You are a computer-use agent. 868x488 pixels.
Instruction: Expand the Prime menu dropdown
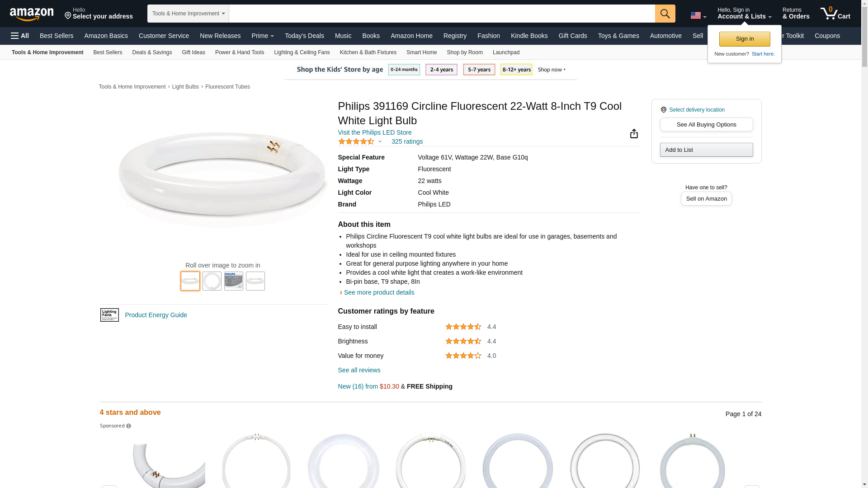[263, 36]
